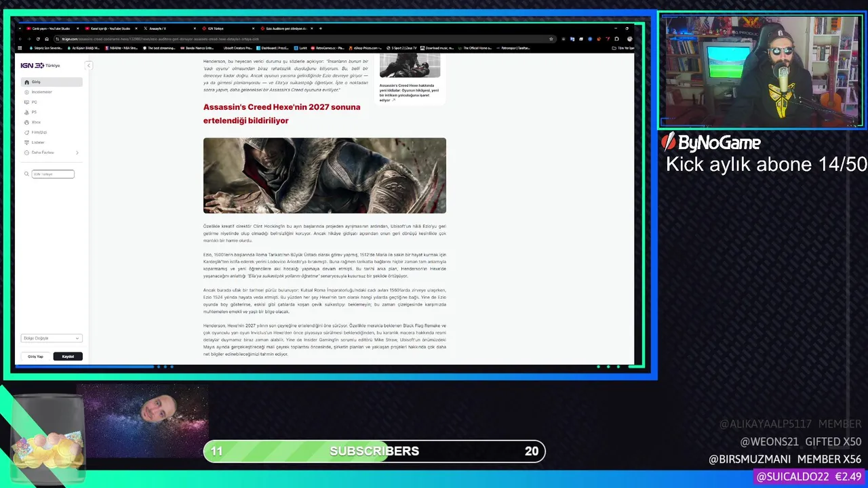Open the apps grid in bookmarks bar
Viewport: 868px width, 488px height.
[20, 48]
